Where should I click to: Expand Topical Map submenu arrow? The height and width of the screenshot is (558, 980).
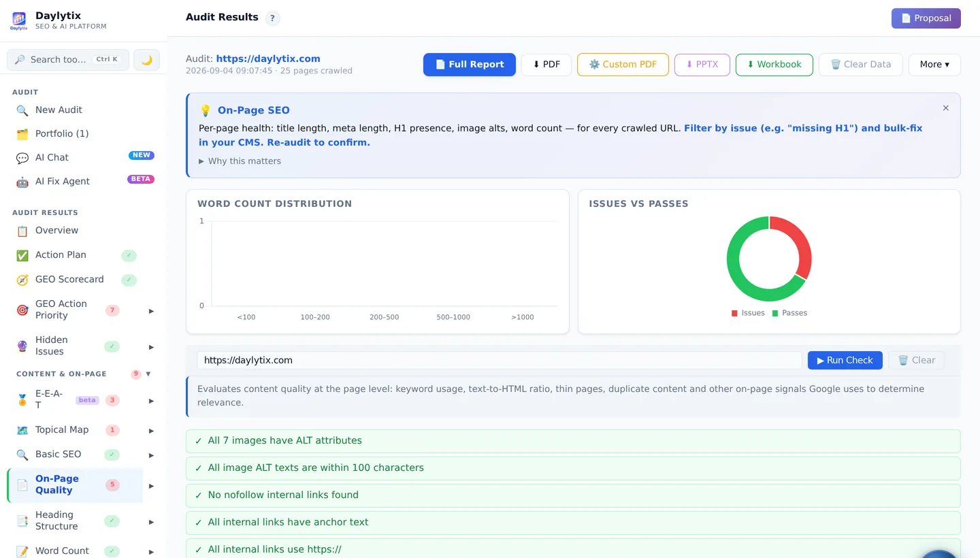[x=151, y=431]
